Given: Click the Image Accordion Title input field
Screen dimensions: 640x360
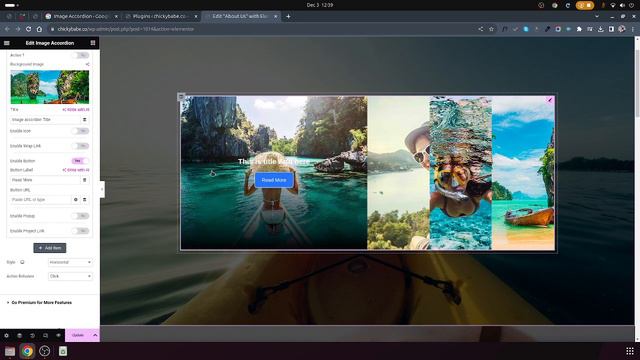Looking at the screenshot, I should pyautogui.click(x=45, y=120).
